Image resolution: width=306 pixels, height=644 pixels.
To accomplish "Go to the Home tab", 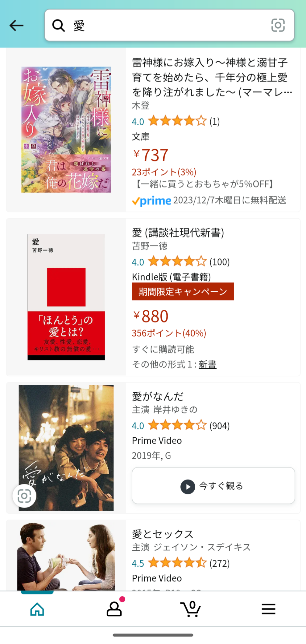I will point(37,609).
